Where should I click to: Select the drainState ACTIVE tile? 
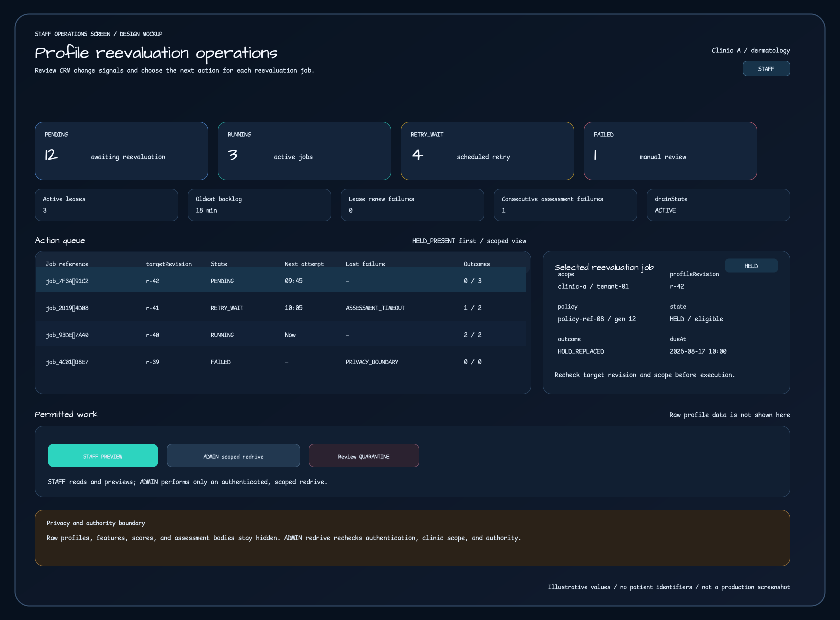tap(718, 205)
